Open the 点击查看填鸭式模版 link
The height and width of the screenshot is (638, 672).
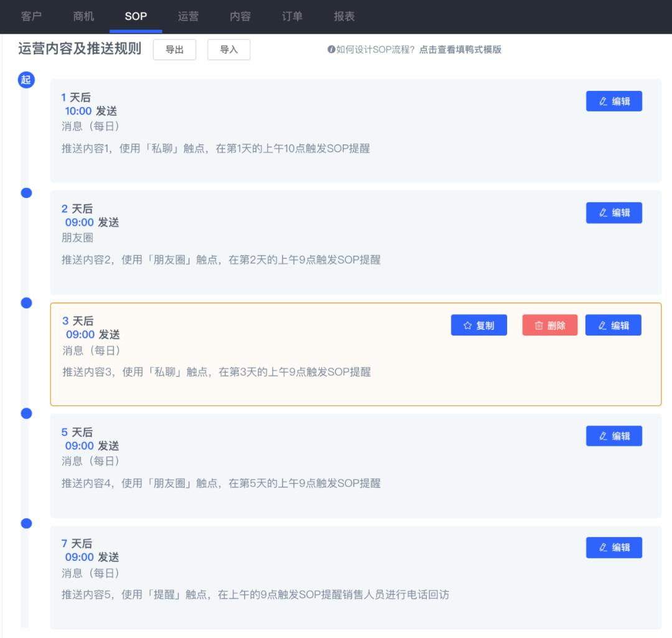point(460,50)
